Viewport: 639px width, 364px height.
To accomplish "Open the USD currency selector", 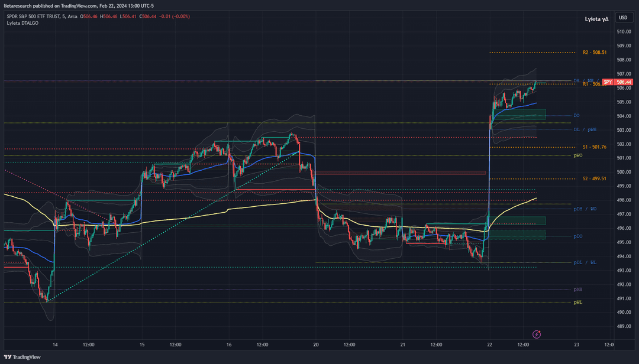I will (623, 18).
